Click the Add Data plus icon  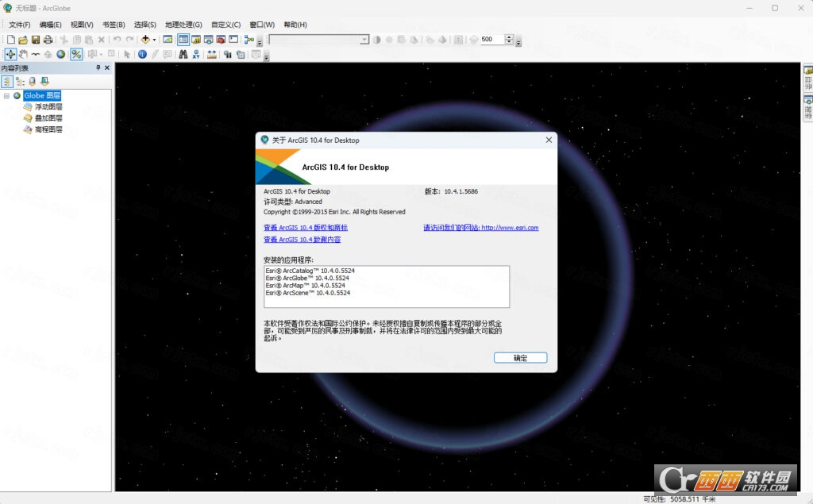click(145, 40)
